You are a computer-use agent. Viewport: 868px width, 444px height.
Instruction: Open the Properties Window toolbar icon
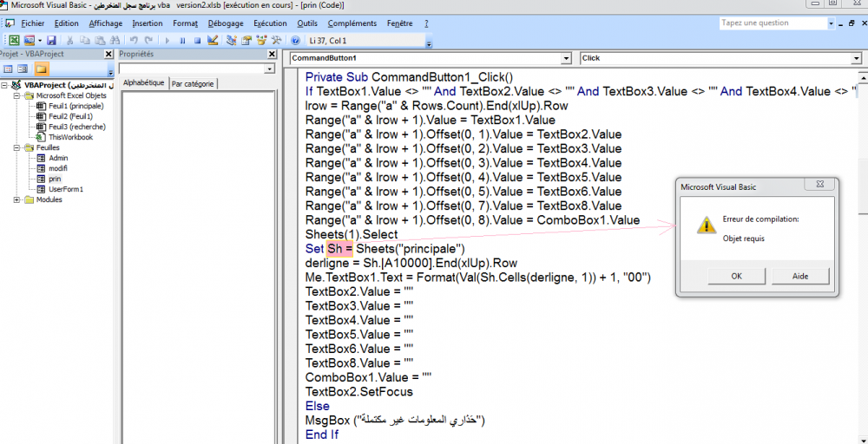pyautogui.click(x=247, y=41)
